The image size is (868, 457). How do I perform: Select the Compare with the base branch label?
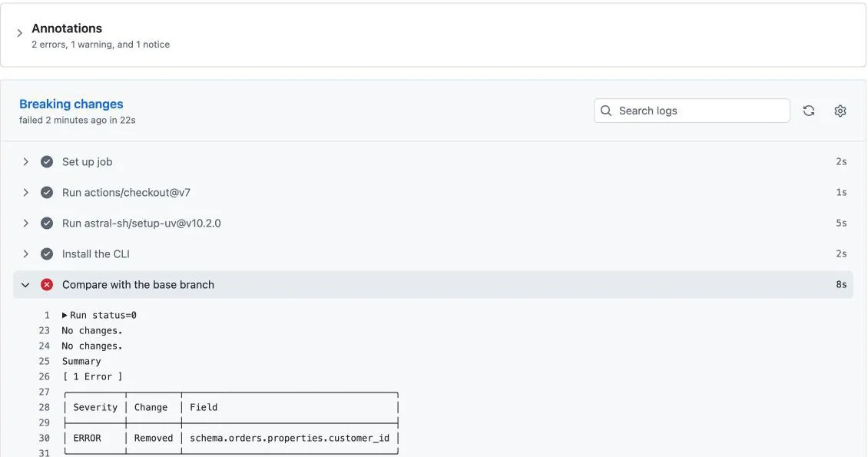(137, 285)
